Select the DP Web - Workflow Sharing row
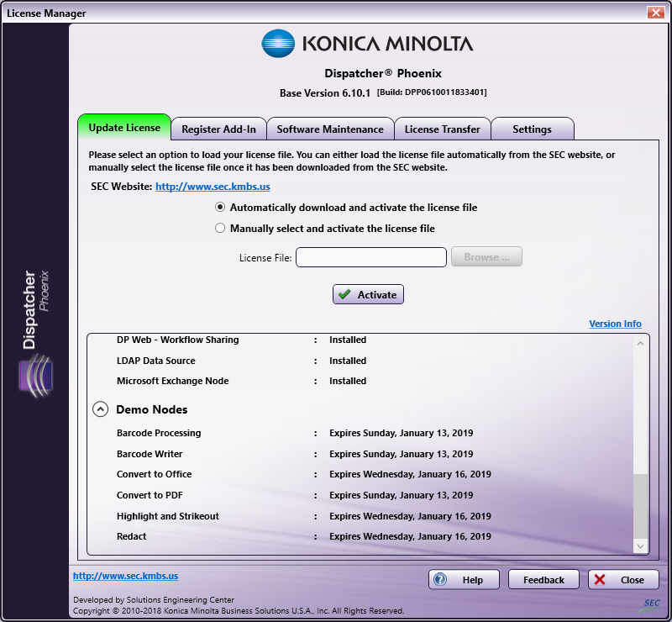 pos(241,340)
